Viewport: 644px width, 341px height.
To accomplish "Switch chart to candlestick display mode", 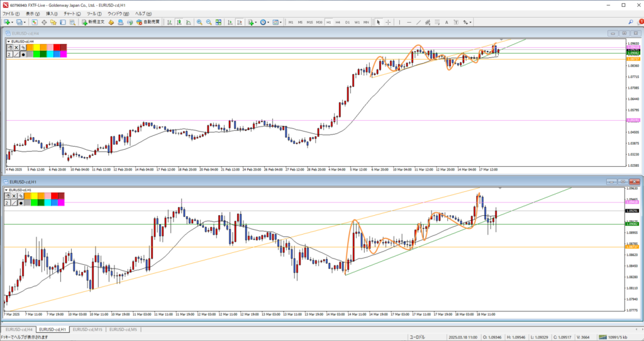I will (x=179, y=22).
